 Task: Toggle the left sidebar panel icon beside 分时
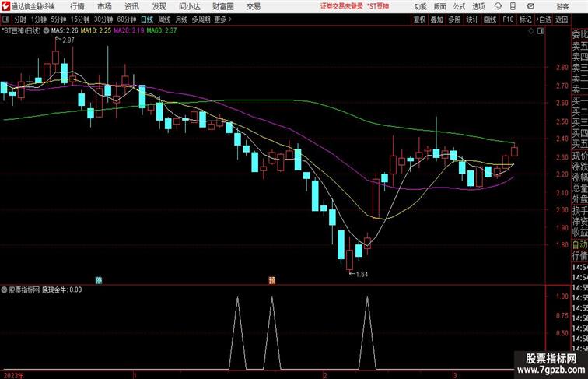(x=5, y=19)
